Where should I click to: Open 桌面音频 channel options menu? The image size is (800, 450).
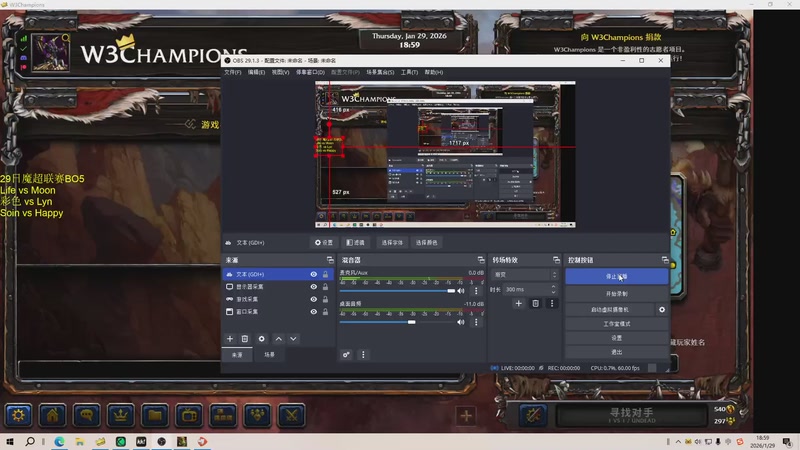click(476, 322)
